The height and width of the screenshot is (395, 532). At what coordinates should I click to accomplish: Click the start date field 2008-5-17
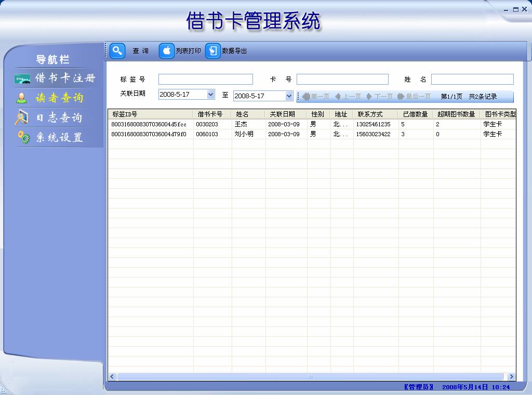coord(183,95)
